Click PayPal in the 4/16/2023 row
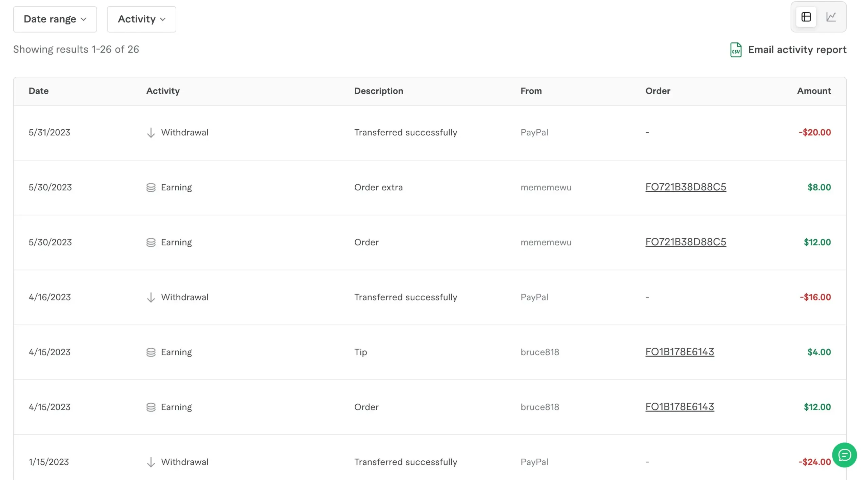The width and height of the screenshot is (868, 480). tap(534, 297)
